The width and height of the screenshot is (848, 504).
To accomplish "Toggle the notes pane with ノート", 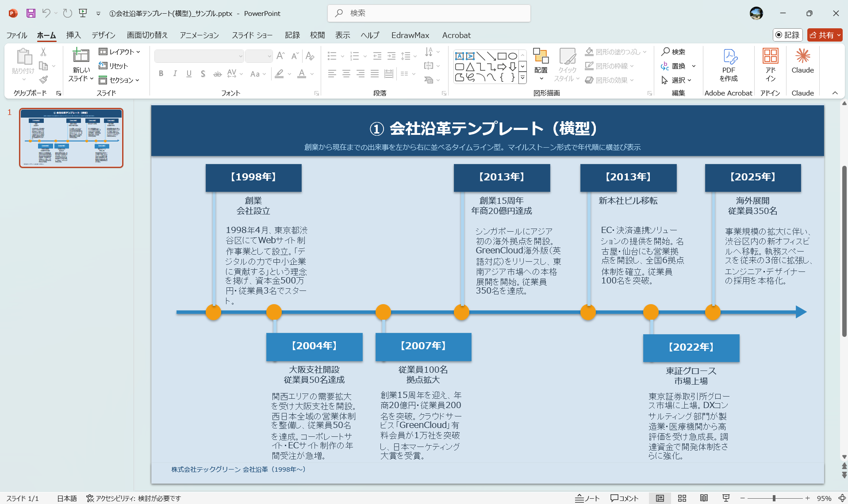I will click(x=587, y=498).
